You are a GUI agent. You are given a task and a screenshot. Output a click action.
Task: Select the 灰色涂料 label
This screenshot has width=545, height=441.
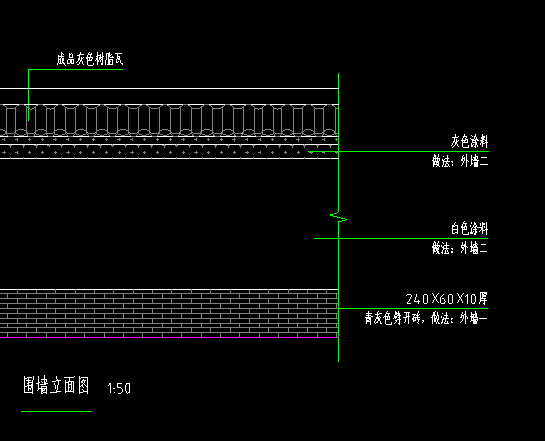point(470,141)
